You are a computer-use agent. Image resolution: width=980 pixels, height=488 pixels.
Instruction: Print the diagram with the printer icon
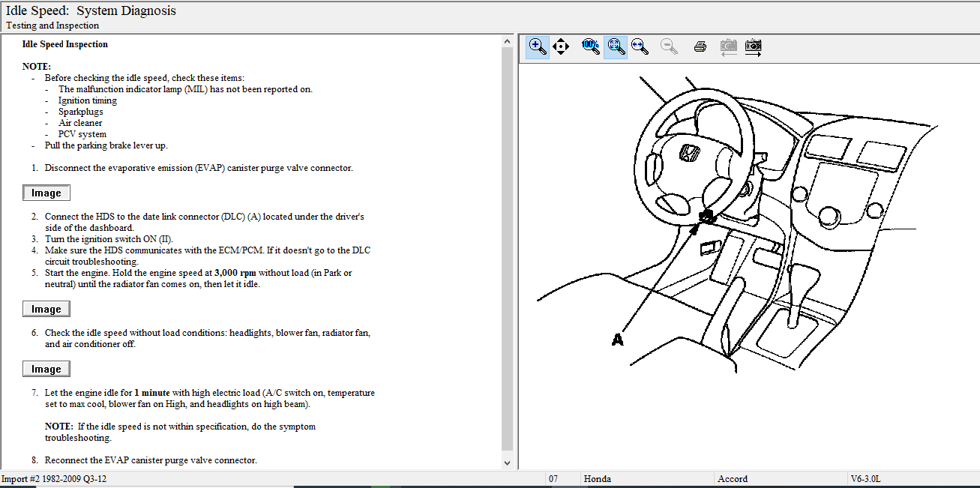[700, 46]
